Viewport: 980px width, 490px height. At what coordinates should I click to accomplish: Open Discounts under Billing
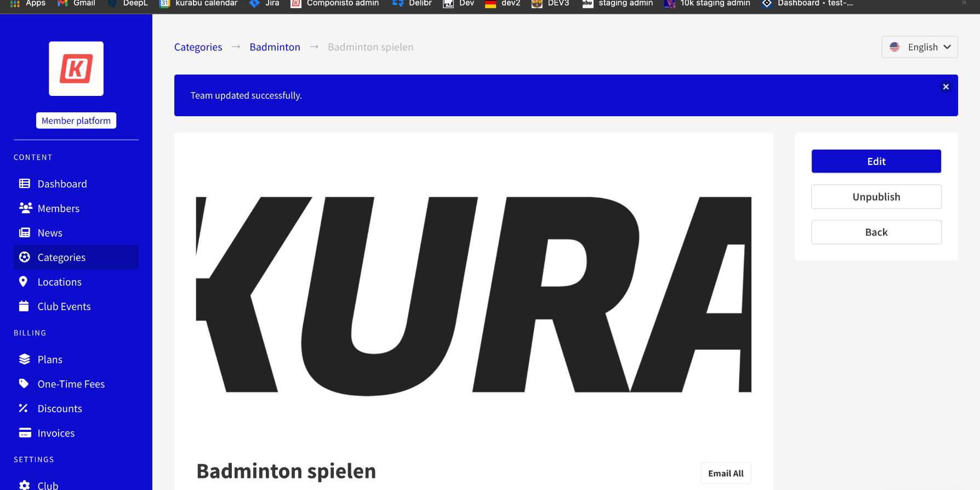coord(76,409)
